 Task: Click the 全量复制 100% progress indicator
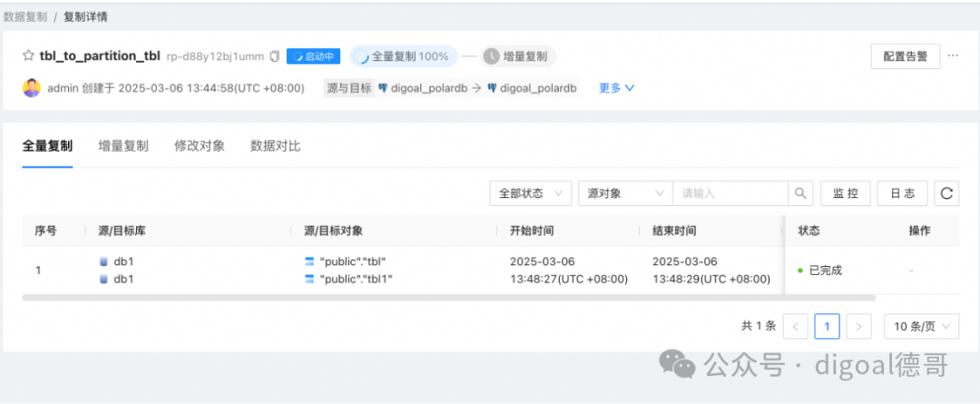(404, 56)
